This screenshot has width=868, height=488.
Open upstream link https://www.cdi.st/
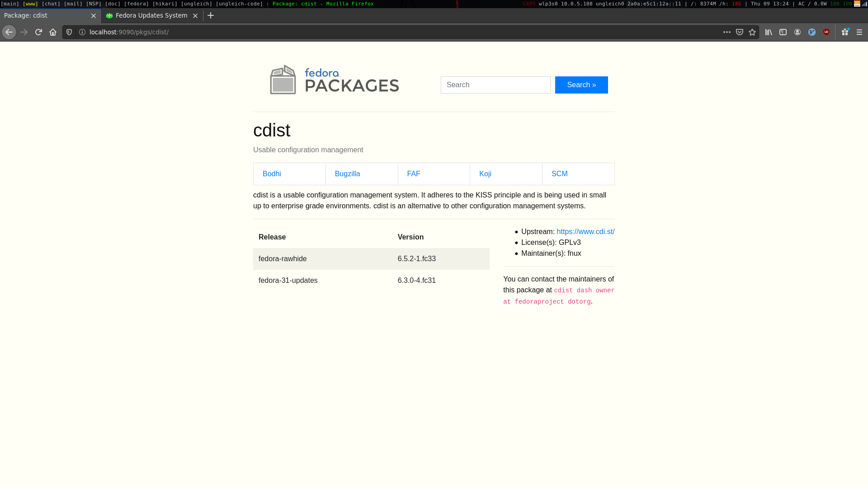click(x=585, y=232)
